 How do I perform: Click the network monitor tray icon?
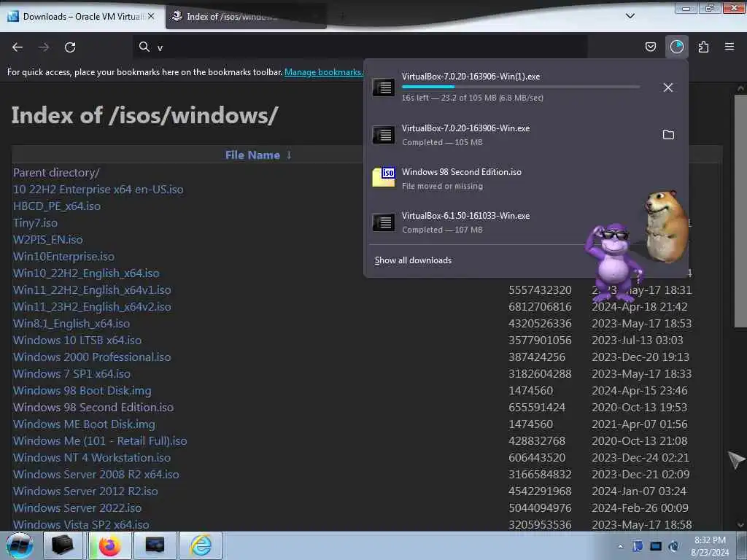pos(656,546)
